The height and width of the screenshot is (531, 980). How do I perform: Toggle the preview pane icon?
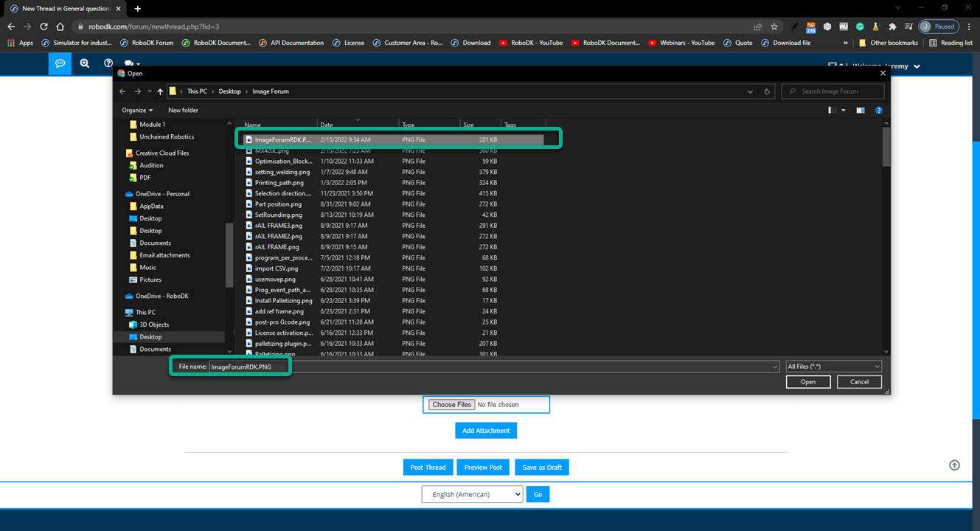click(x=860, y=110)
